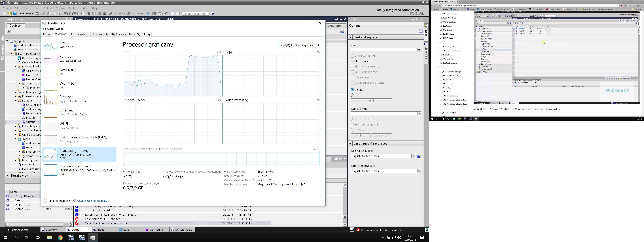The height and width of the screenshot is (242, 644).
Task: Open PLCSIM from the Windows taskbar
Action: click(x=82, y=238)
